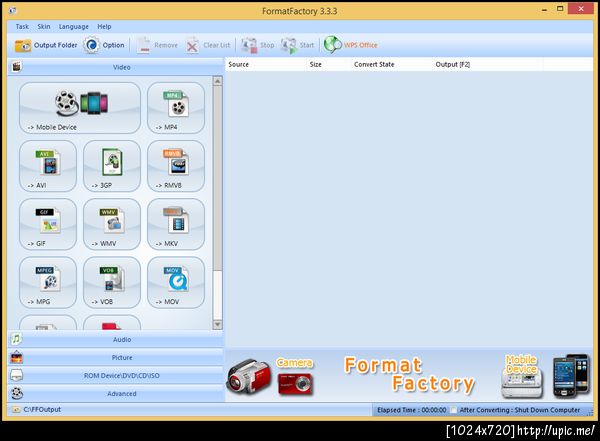Collapse the Video category header
The image size is (600, 441).
pos(116,67)
